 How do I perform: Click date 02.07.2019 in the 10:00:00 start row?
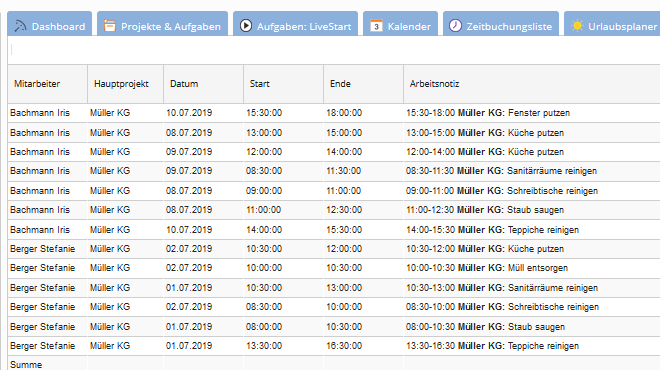[189, 268]
